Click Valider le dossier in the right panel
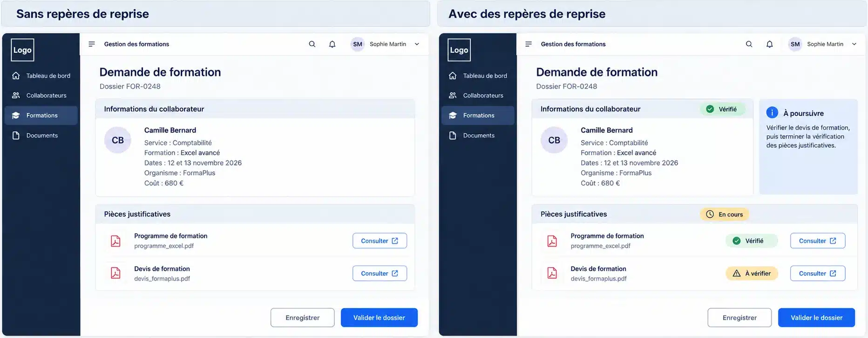 click(817, 317)
